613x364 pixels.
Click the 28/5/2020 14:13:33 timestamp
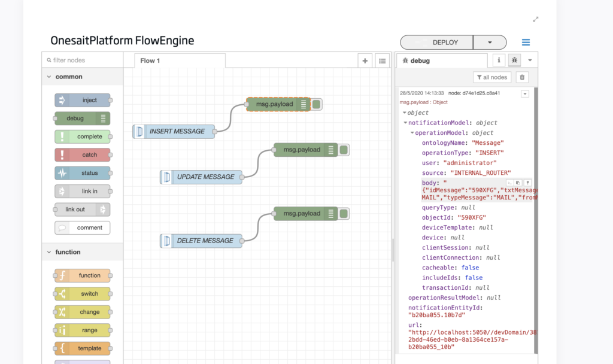pos(422,93)
